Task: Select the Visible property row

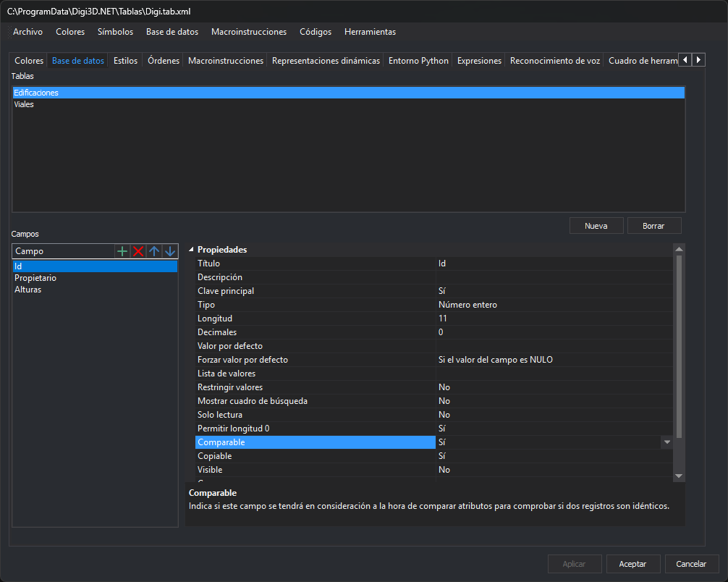Action: coord(433,470)
